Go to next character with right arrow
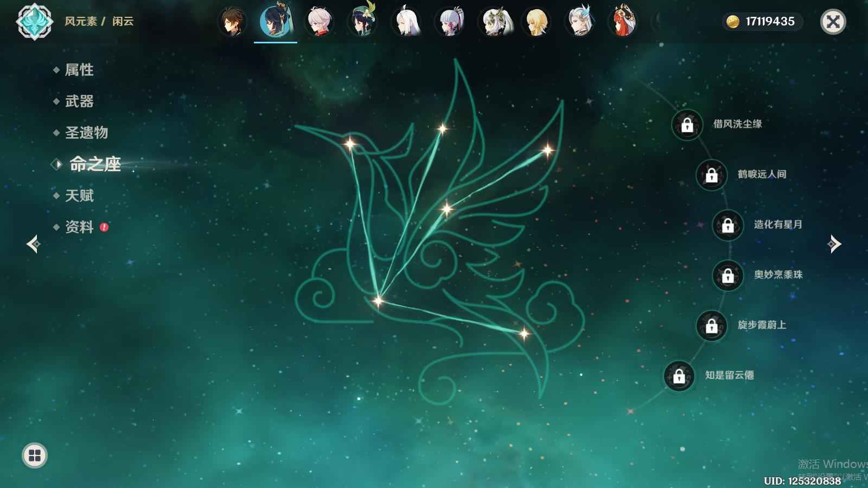The height and width of the screenshot is (488, 868). (x=834, y=244)
